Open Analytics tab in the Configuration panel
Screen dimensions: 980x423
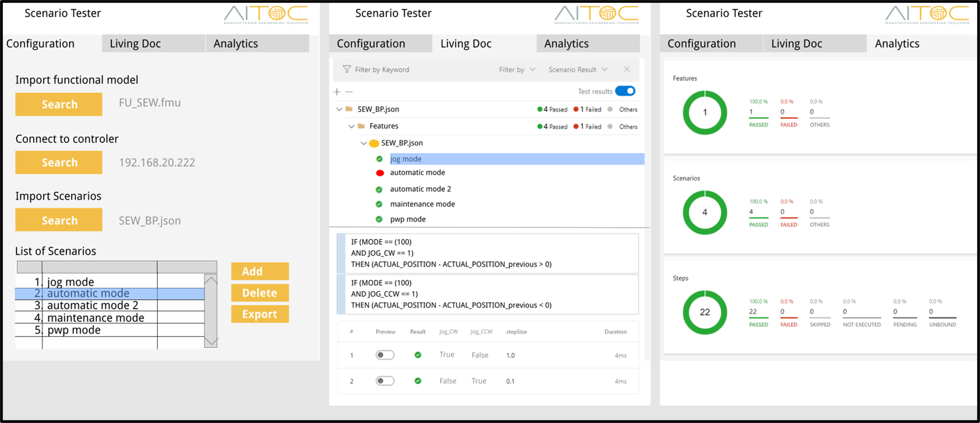pyautogui.click(x=258, y=44)
